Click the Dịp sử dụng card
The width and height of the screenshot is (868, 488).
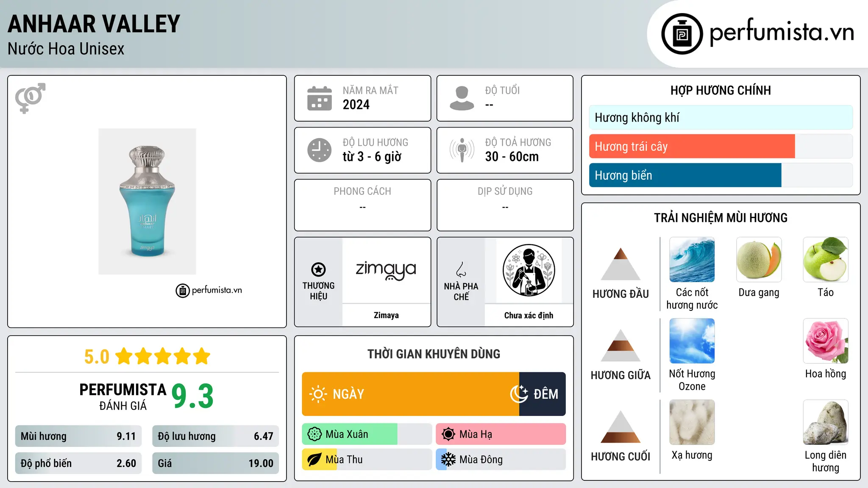coord(505,205)
